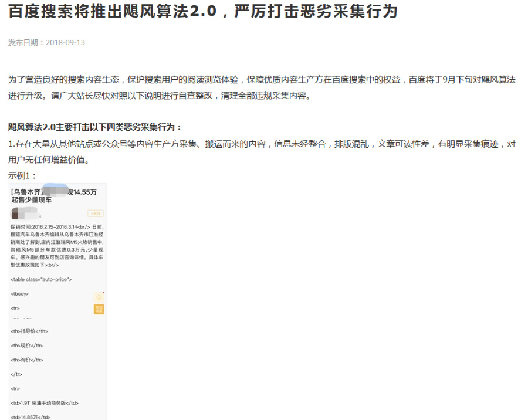The width and height of the screenshot is (528, 420).
Task: Click the example headline 起售少量现车
Action: tap(31, 199)
